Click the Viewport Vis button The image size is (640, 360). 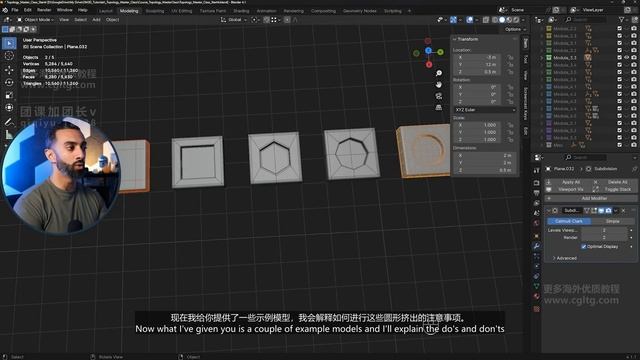[x=567, y=189]
